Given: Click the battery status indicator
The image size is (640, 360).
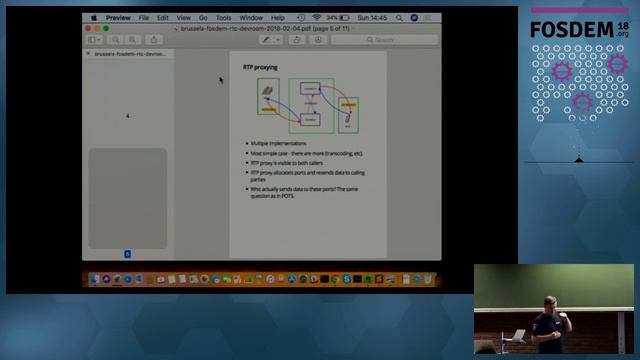Looking at the screenshot, I should 338,18.
